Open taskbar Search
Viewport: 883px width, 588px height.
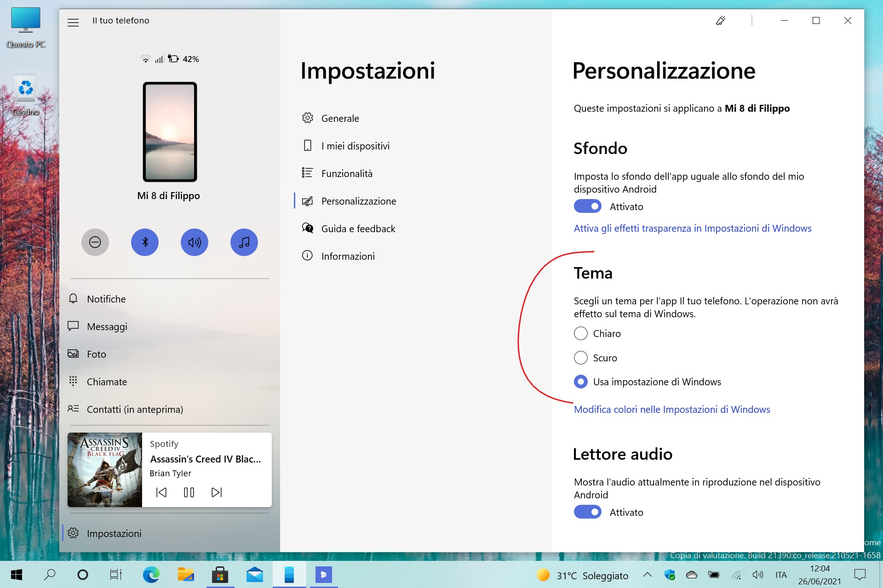(x=50, y=575)
